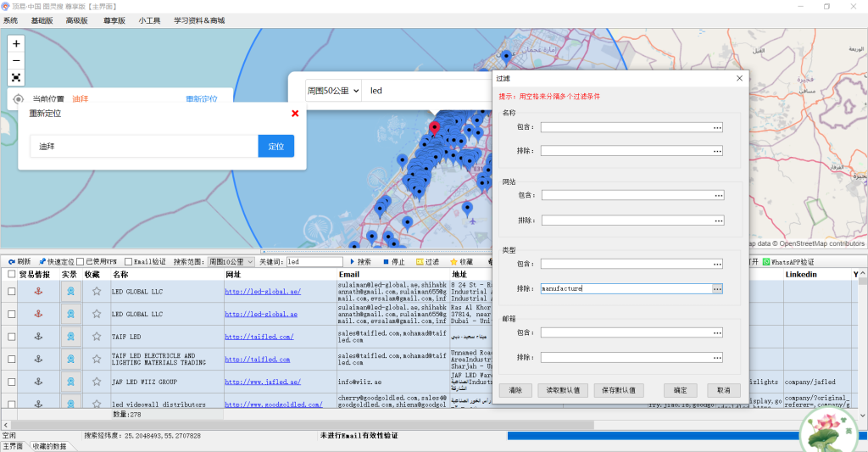Viewport: 868px width, 452px height.
Task: Open the 小工具 menu
Action: [149, 20]
